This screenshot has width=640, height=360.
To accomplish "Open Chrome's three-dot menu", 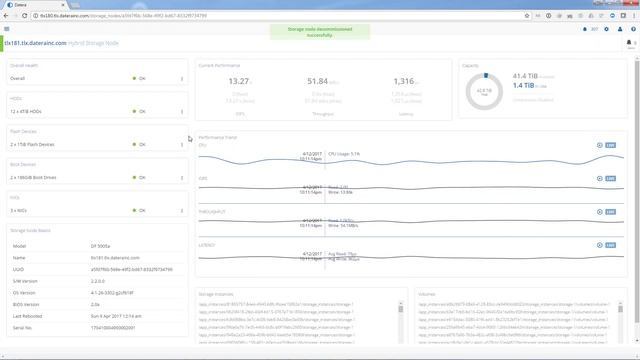I will 634,16.
